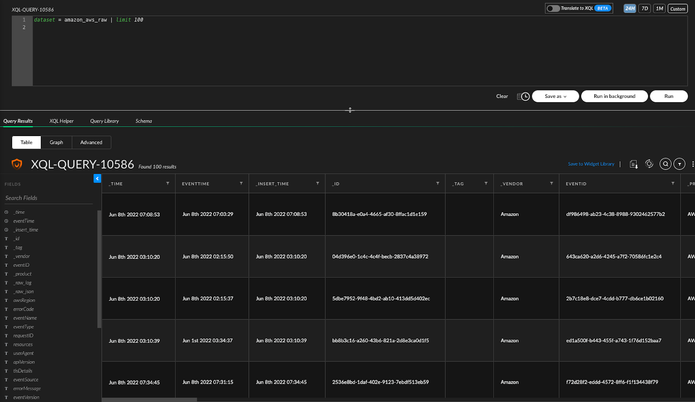Select the 24H time range
The width and height of the screenshot is (695, 402).
tap(630, 8)
